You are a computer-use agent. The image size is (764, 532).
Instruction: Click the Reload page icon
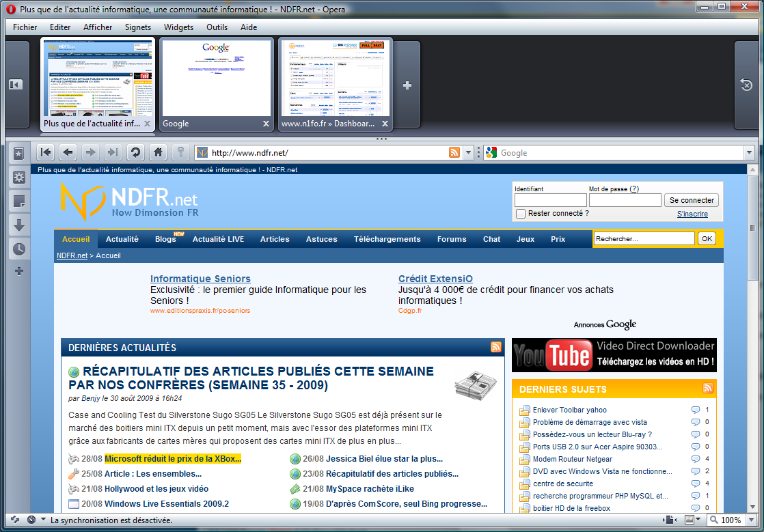(135, 152)
